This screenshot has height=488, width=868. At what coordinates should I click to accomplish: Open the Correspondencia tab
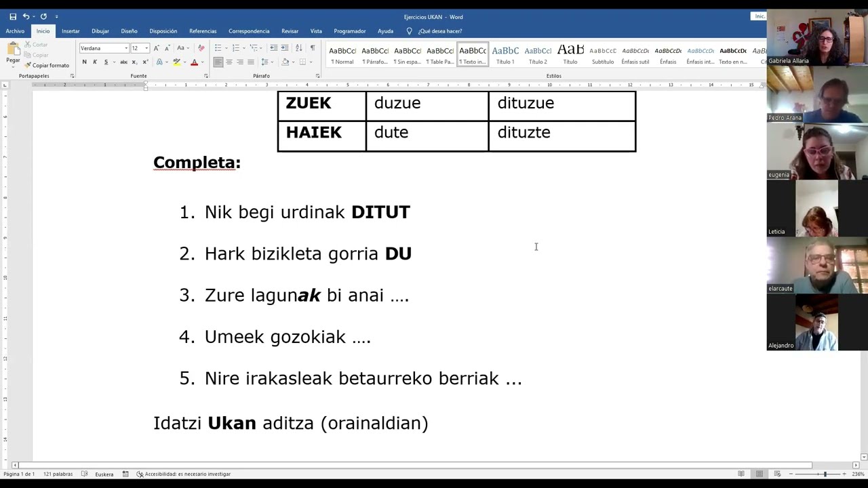249,31
